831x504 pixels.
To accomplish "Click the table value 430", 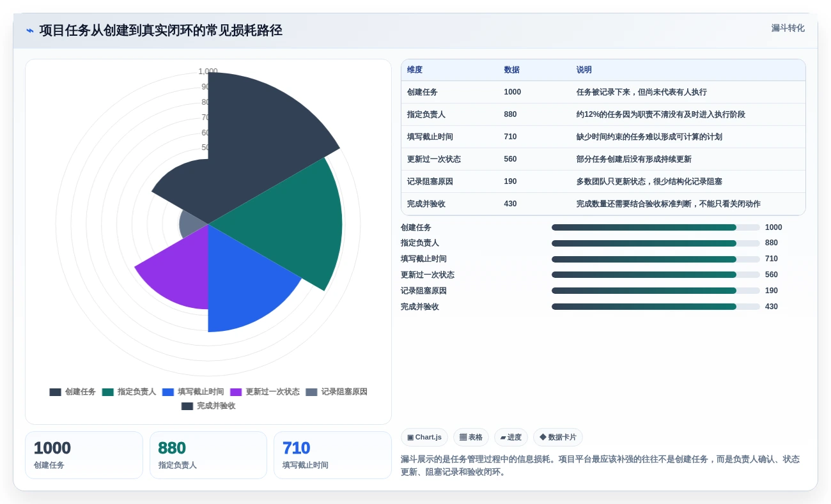I will pos(510,204).
